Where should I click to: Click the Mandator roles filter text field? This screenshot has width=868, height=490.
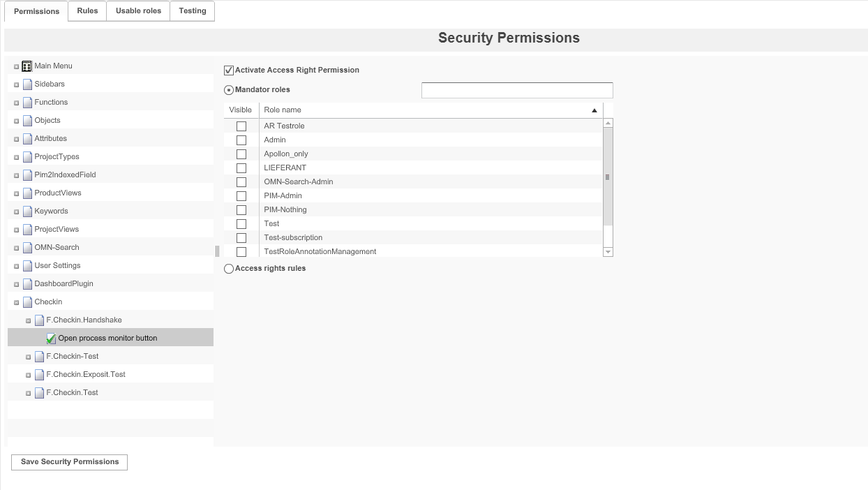(x=516, y=89)
